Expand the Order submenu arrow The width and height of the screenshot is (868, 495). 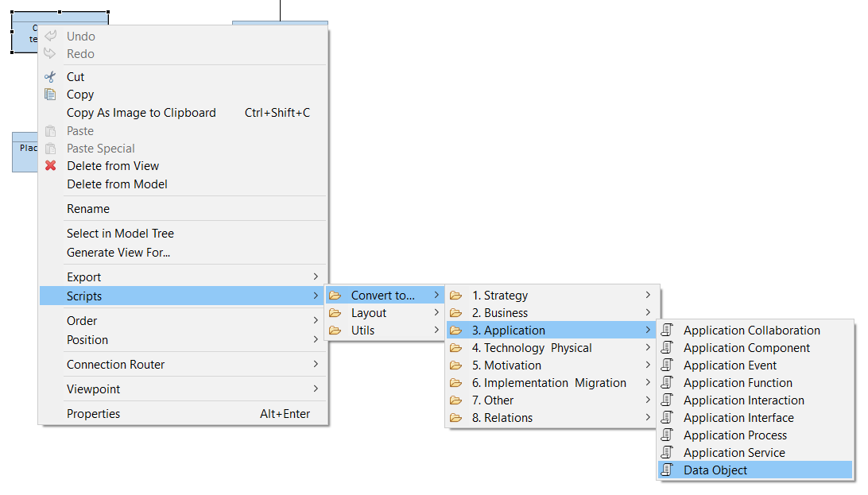[x=316, y=320]
